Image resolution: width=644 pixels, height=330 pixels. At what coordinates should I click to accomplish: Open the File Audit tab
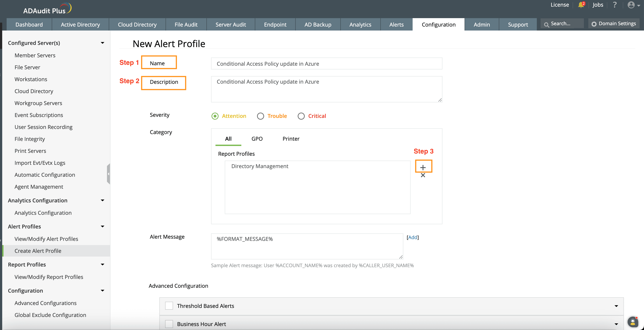pos(186,25)
